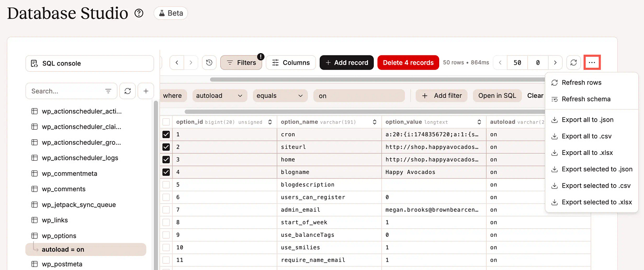
Task: Click the sidebar table search field
Action: (65, 91)
